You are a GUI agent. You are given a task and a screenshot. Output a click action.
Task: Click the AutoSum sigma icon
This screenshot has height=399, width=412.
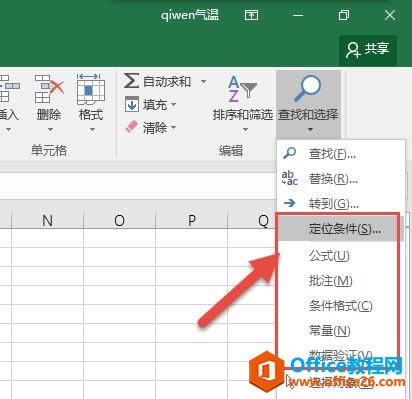[131, 81]
